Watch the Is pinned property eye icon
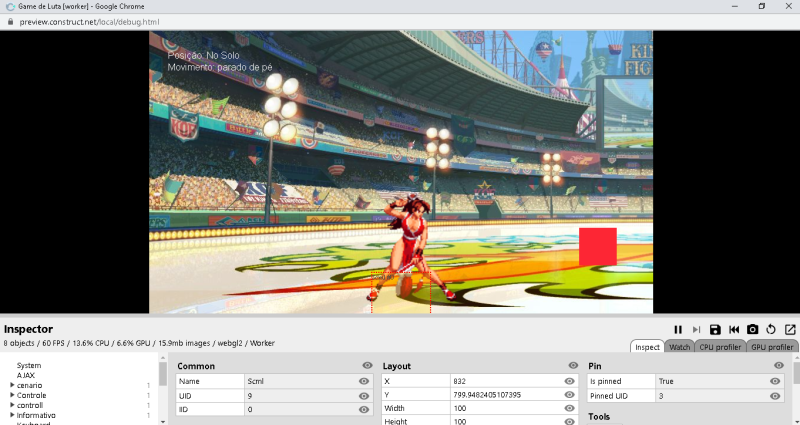 coord(775,381)
